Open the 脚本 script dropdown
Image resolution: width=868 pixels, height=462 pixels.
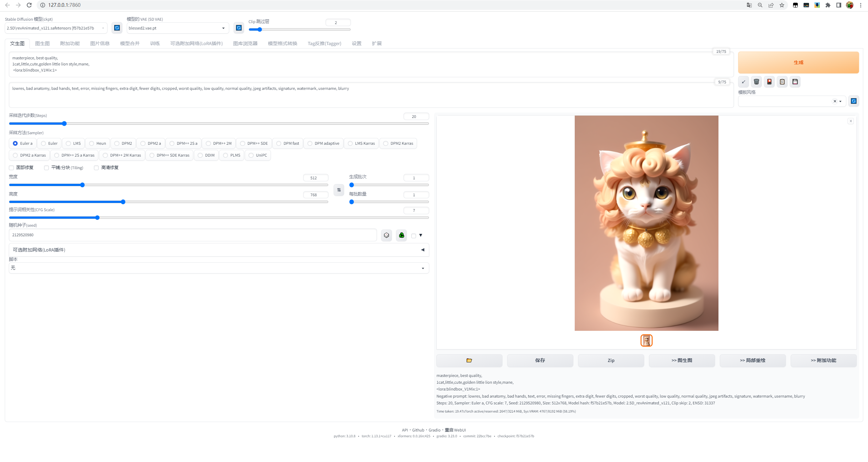tap(219, 268)
